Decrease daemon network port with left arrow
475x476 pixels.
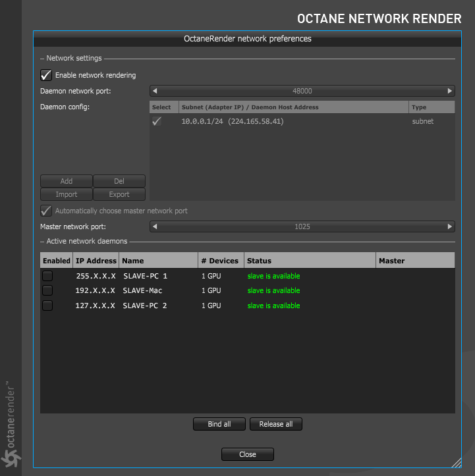coord(155,91)
